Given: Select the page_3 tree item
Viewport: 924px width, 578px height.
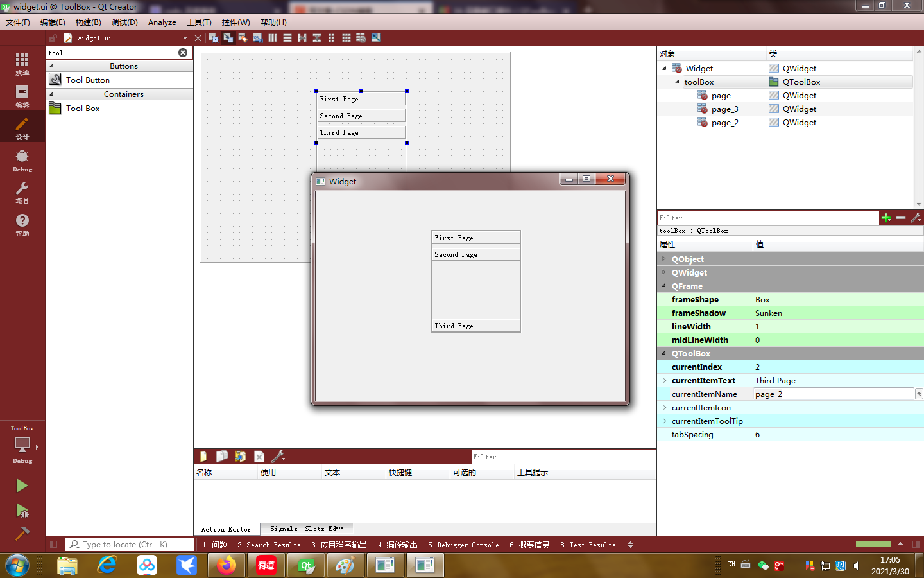Looking at the screenshot, I should click(724, 109).
